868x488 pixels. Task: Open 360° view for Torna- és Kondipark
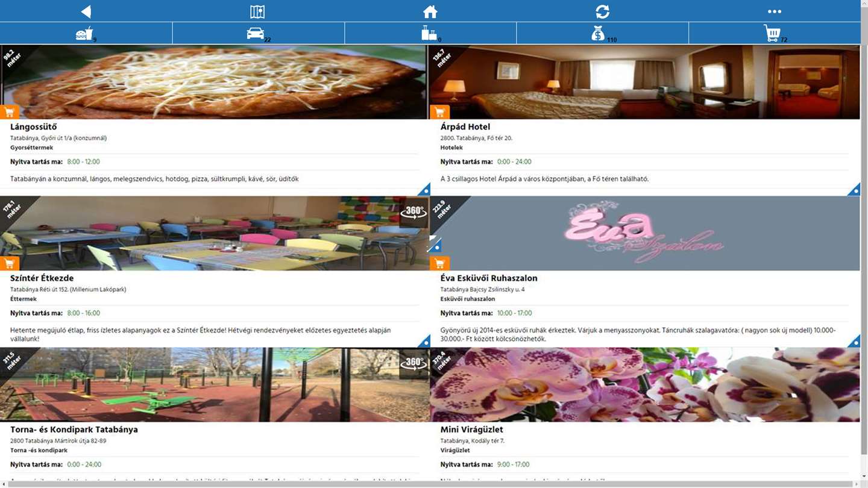click(414, 363)
